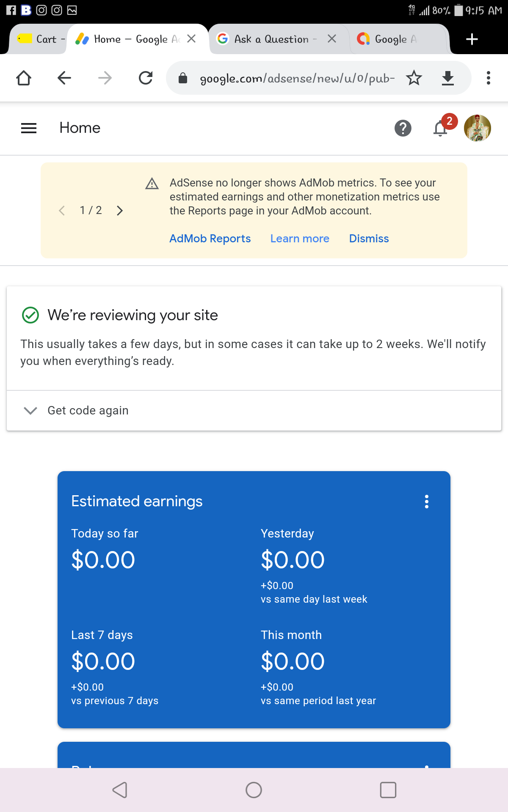Click the Learn more link
The width and height of the screenshot is (508, 812).
(300, 239)
